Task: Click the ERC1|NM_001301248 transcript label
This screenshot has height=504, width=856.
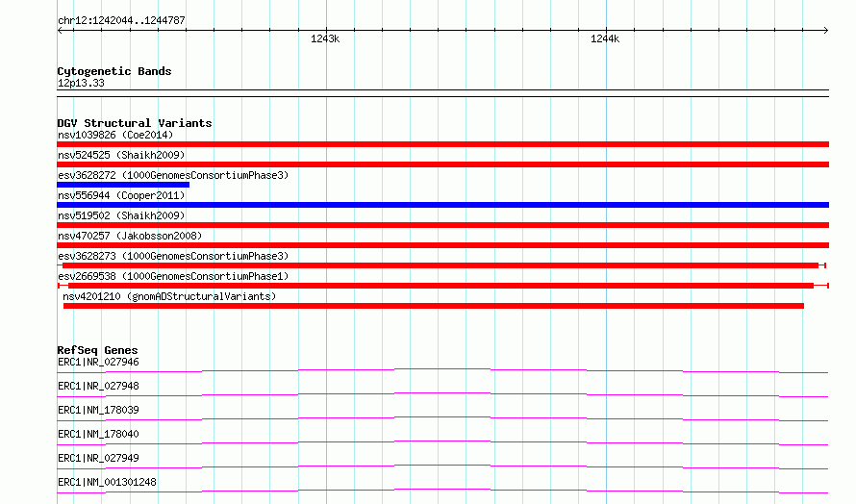Action: [107, 482]
